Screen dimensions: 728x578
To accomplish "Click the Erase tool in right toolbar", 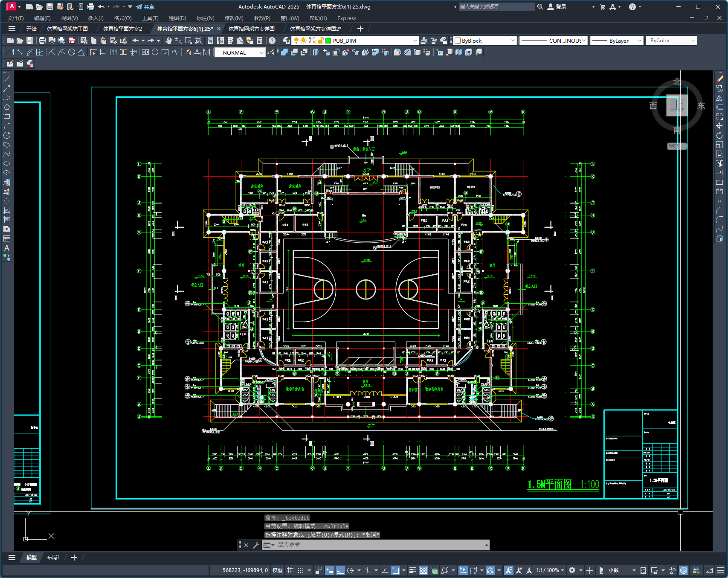I will tap(719, 79).
